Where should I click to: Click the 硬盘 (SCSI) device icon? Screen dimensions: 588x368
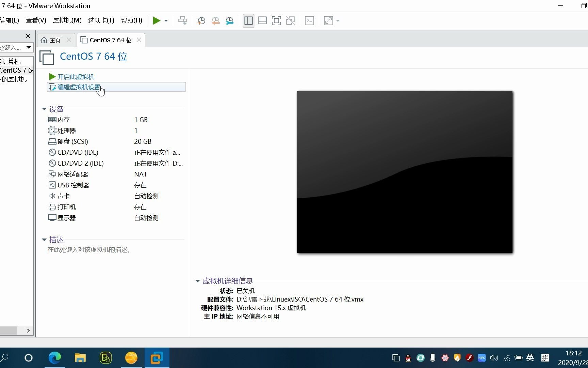click(x=52, y=141)
